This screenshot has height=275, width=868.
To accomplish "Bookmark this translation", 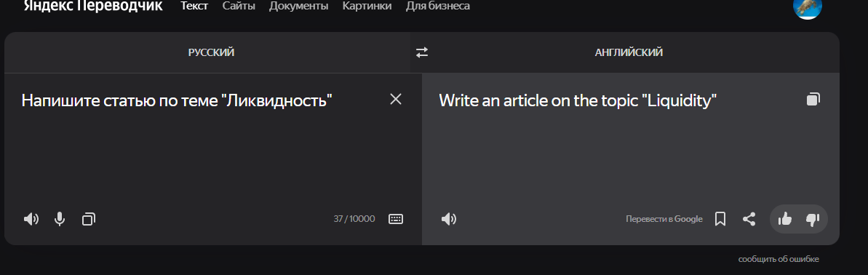I will tap(720, 219).
